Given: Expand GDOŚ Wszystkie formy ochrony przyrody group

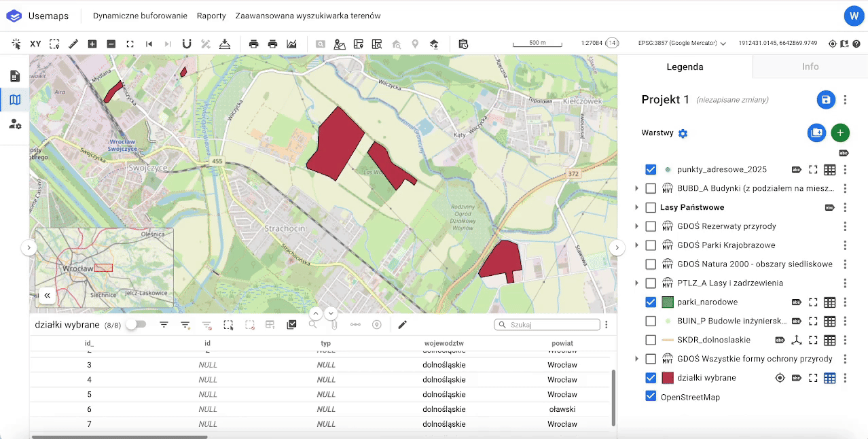Looking at the screenshot, I should (x=636, y=359).
